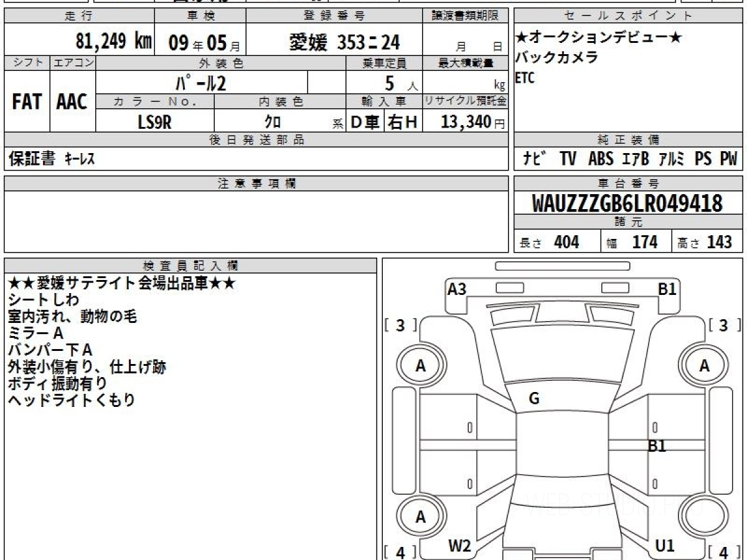This screenshot has width=747, height=560.
Task: Select the chassis number WAUZZZGB6LR049418
Action: pyautogui.click(x=627, y=203)
